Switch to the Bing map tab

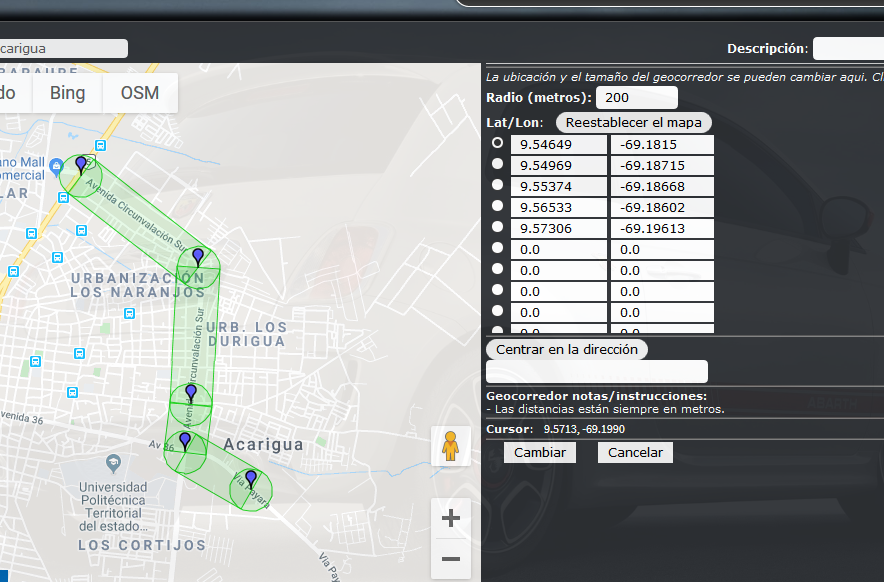[66, 92]
